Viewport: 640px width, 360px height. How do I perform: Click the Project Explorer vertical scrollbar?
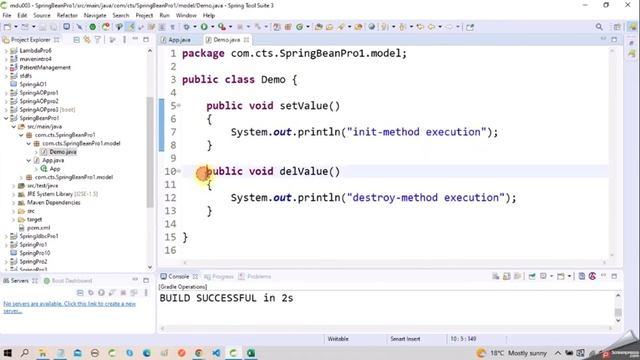pyautogui.click(x=150, y=152)
